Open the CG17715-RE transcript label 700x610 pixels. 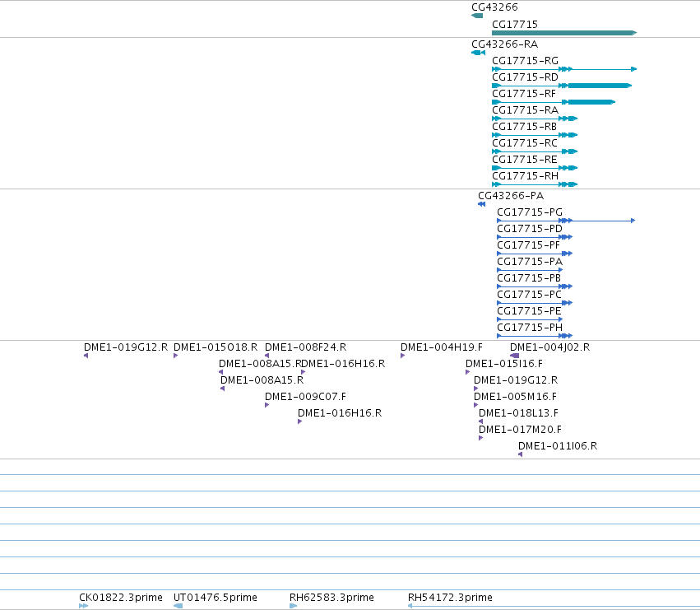525,160
